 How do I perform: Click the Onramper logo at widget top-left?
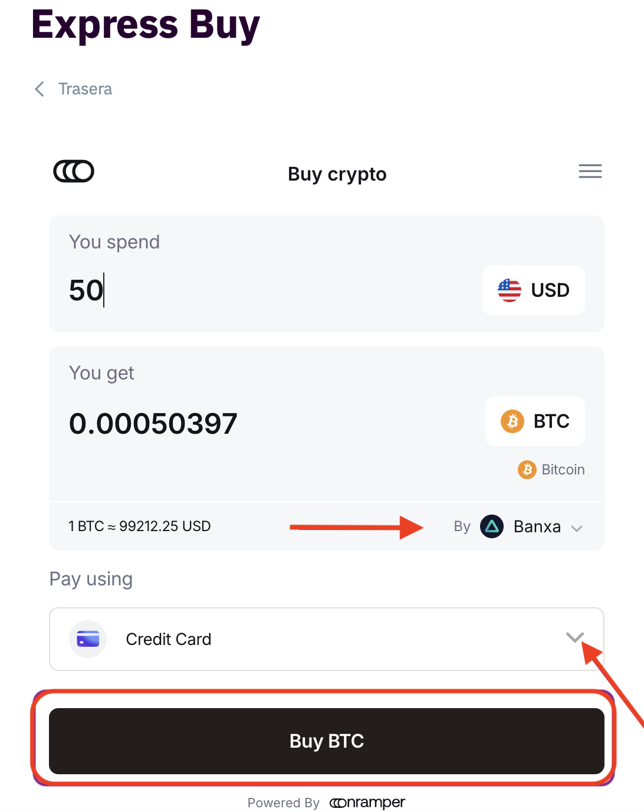tap(74, 172)
